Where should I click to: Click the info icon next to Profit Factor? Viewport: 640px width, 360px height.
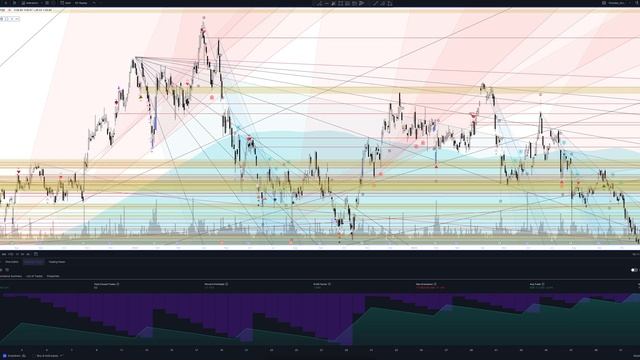[329, 284]
